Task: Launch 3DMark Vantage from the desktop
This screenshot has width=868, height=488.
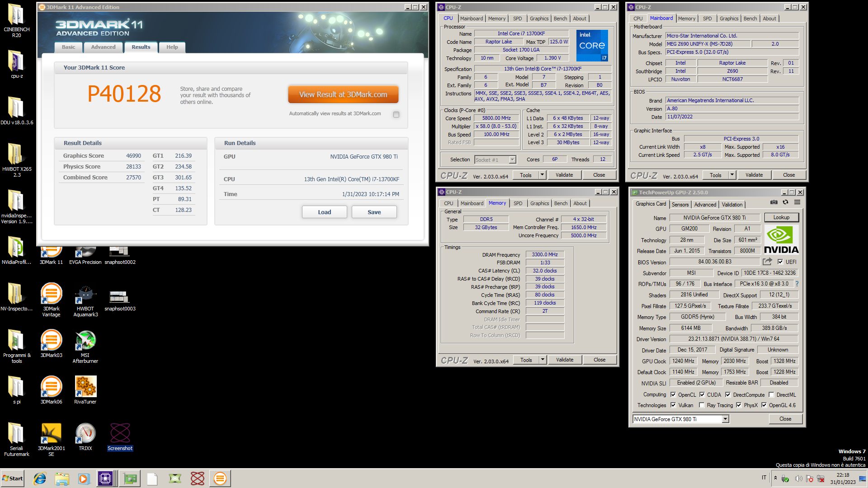Action: (x=51, y=300)
